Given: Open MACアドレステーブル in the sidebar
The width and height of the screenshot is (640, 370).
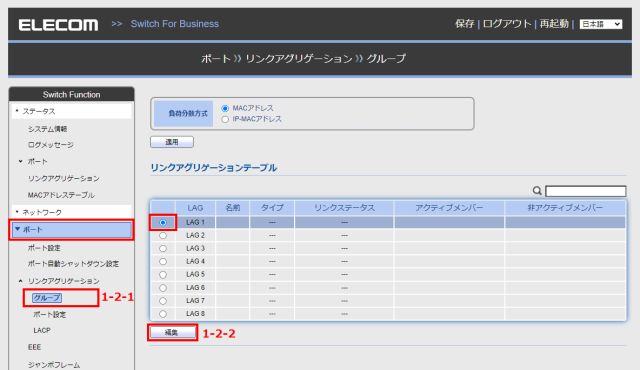Looking at the screenshot, I should click(61, 195).
